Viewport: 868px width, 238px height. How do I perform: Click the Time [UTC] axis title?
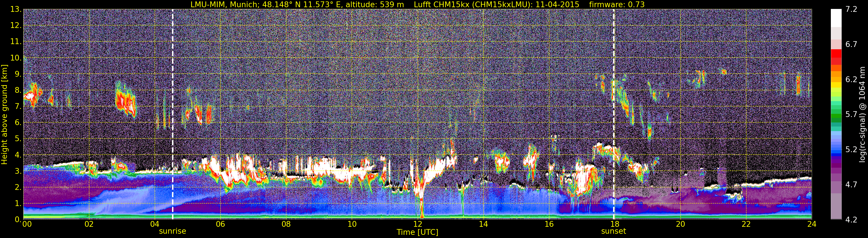pyautogui.click(x=417, y=232)
